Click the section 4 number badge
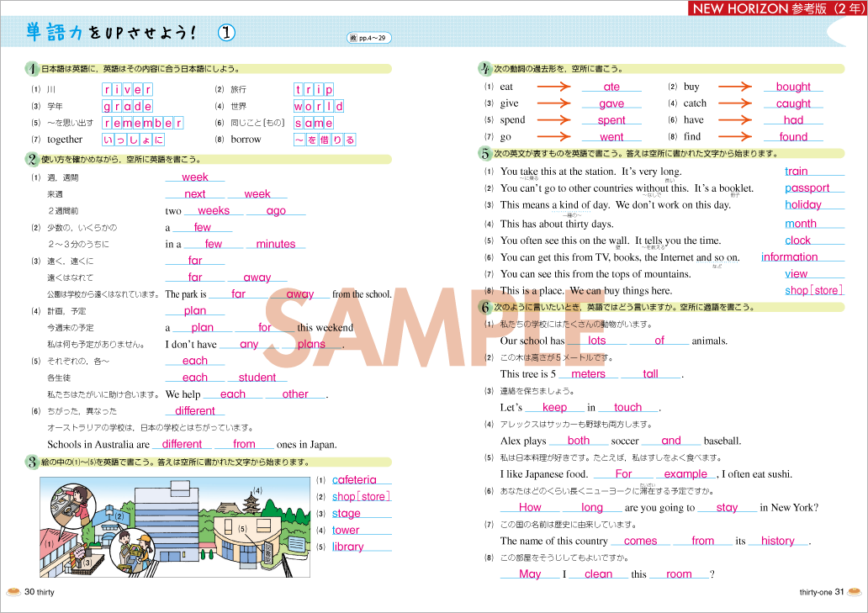868x613 pixels. [485, 69]
